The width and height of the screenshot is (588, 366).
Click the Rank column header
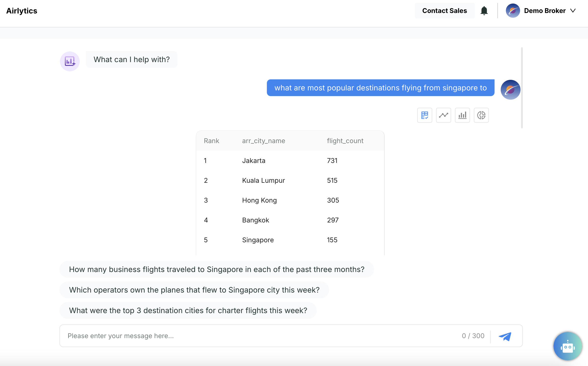[211, 141]
